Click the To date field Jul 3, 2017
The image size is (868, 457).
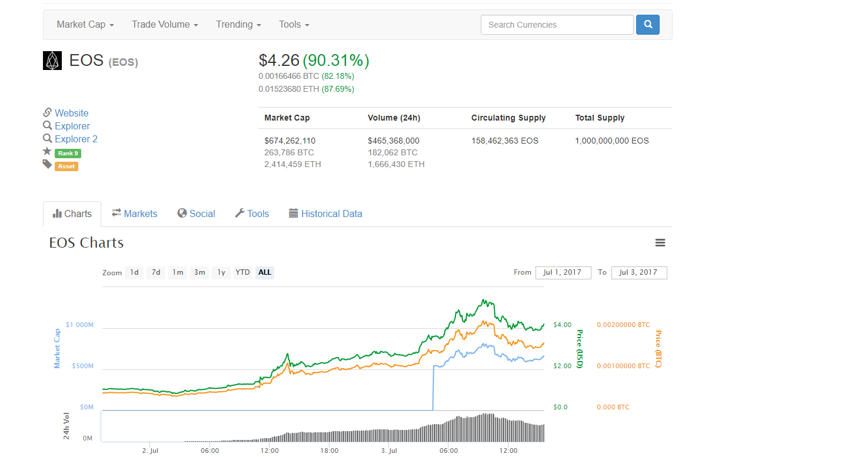(x=639, y=272)
